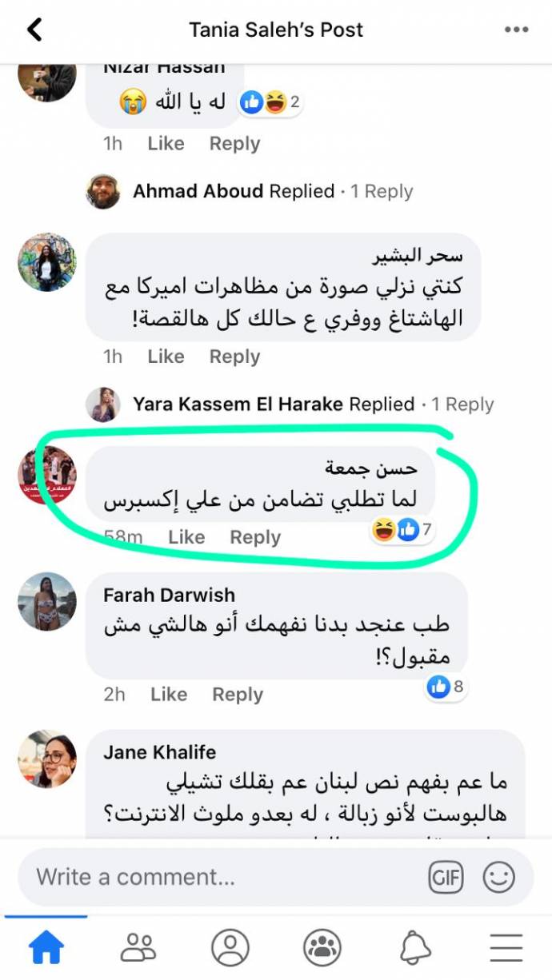View reactions on Farah Darwish's comment
This screenshot has height=980, width=552.
pos(446,686)
